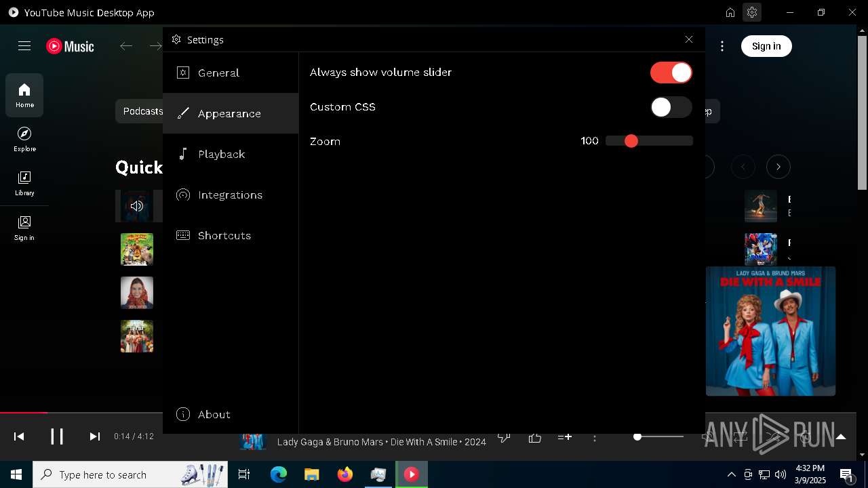This screenshot has height=488, width=868.
Task: Open the hamburger guide menu
Action: click(x=24, y=46)
